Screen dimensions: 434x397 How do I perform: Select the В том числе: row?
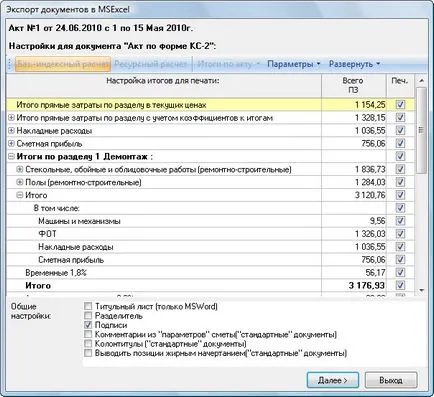click(x=210, y=208)
